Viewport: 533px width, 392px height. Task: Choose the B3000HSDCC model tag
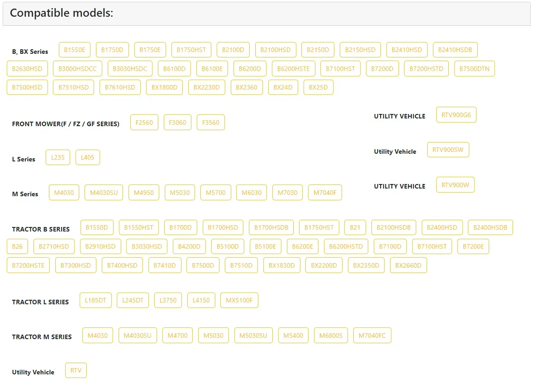coord(77,69)
